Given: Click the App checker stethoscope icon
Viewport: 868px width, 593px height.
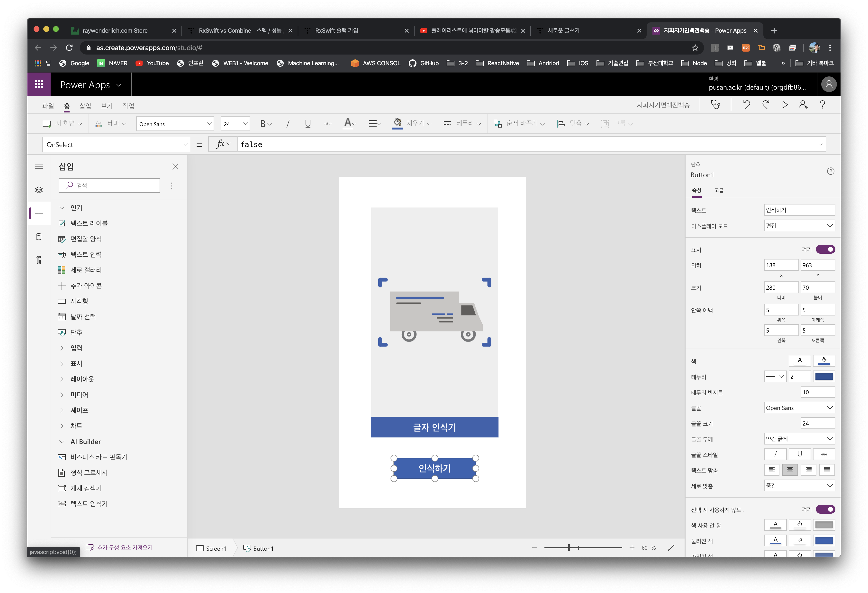Looking at the screenshot, I should [x=715, y=105].
